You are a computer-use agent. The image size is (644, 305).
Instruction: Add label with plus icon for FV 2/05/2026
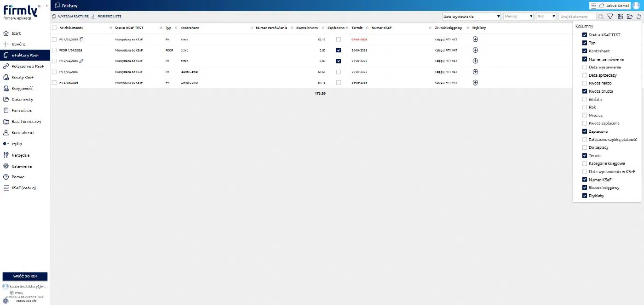[475, 83]
